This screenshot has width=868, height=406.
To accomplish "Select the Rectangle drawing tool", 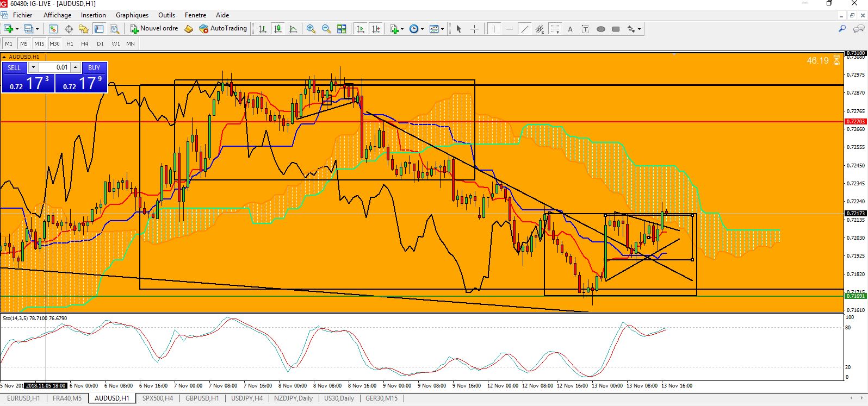I will [x=616, y=29].
